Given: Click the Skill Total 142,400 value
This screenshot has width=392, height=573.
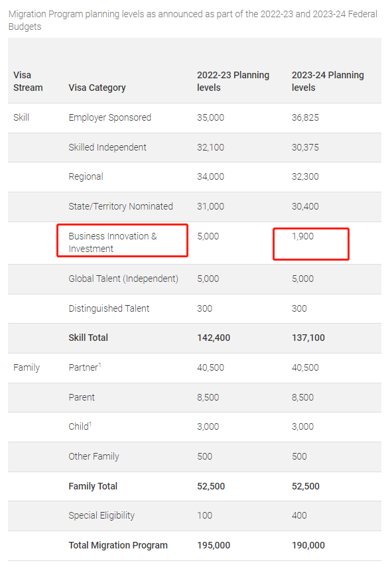Looking at the screenshot, I should [214, 338].
